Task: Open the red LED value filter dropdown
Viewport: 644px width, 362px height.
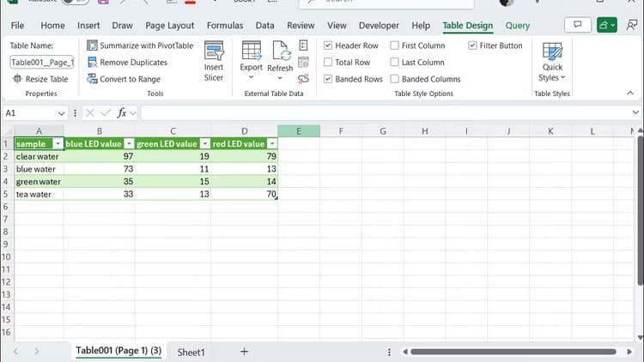Action: pos(271,144)
